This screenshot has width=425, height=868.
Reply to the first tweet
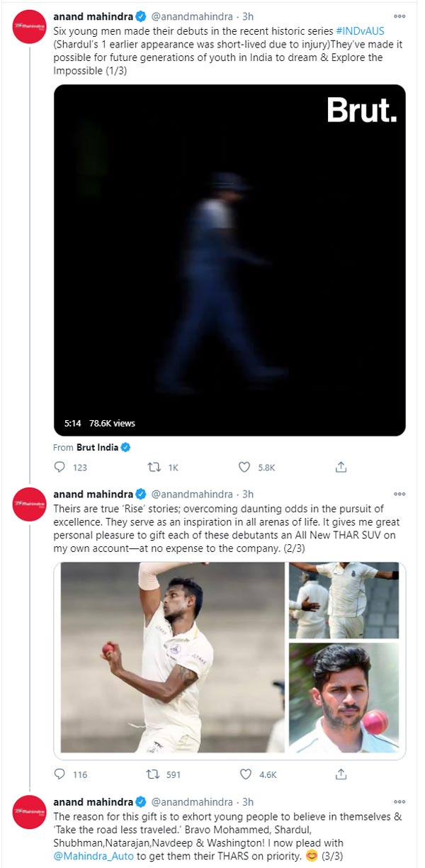[61, 467]
